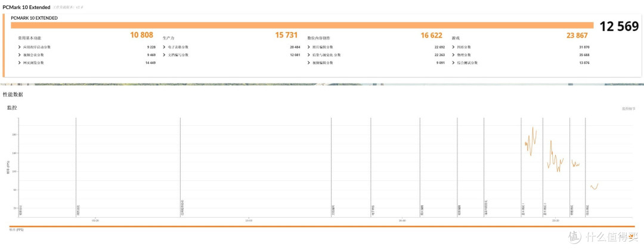This screenshot has width=644, height=250.
Task: Select the 16 622 content creation score
Action: [x=431, y=35]
